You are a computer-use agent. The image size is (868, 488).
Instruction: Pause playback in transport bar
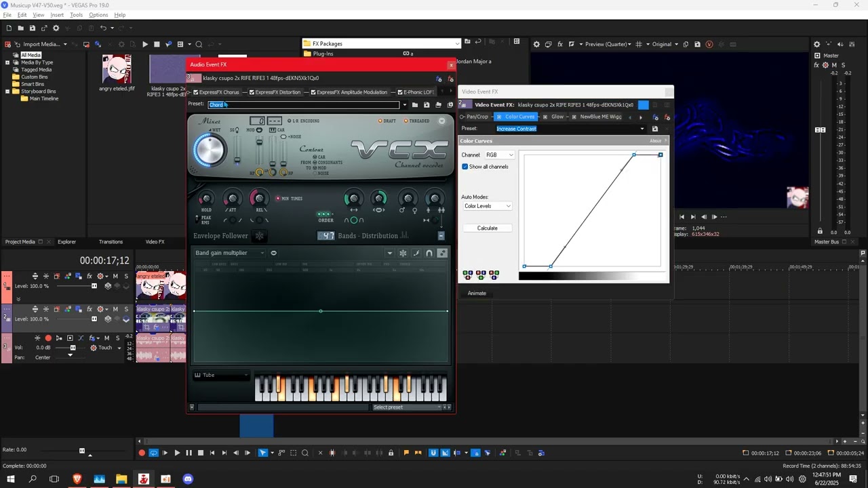[189, 453]
